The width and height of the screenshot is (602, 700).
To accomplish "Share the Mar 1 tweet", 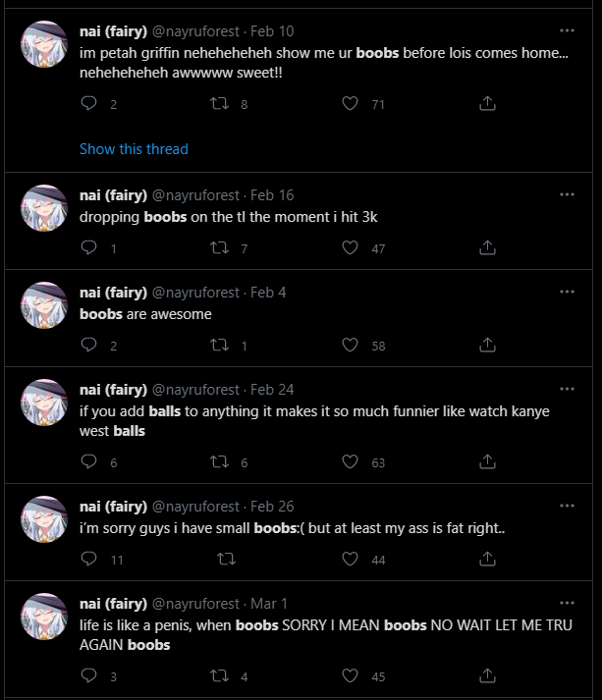I will (x=487, y=675).
